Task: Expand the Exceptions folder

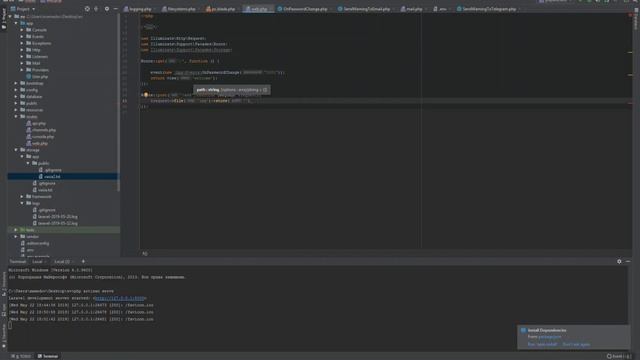Action: pos(22,43)
